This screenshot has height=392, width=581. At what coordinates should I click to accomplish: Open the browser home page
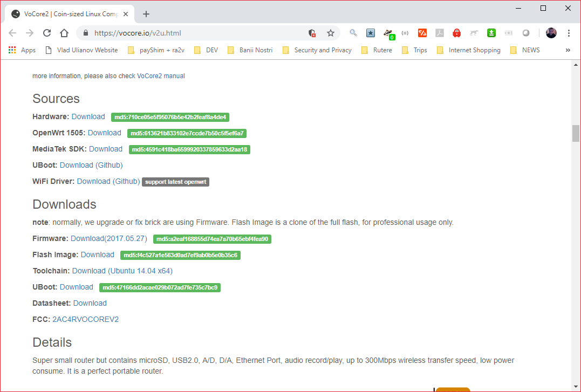pos(64,33)
